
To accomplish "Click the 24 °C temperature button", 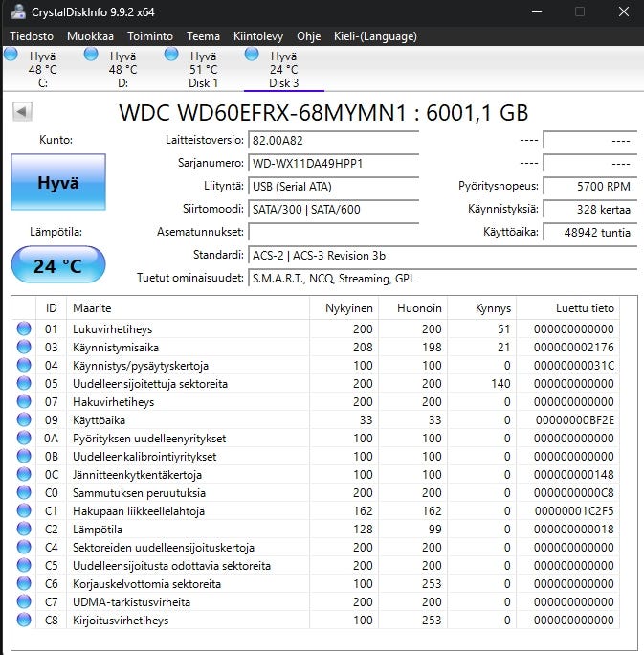I will pyautogui.click(x=58, y=265).
